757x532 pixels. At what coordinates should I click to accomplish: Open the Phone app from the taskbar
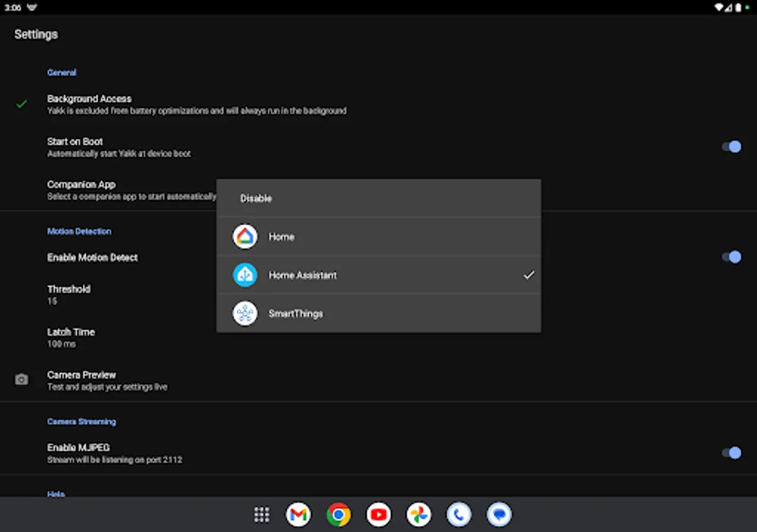tap(458, 514)
